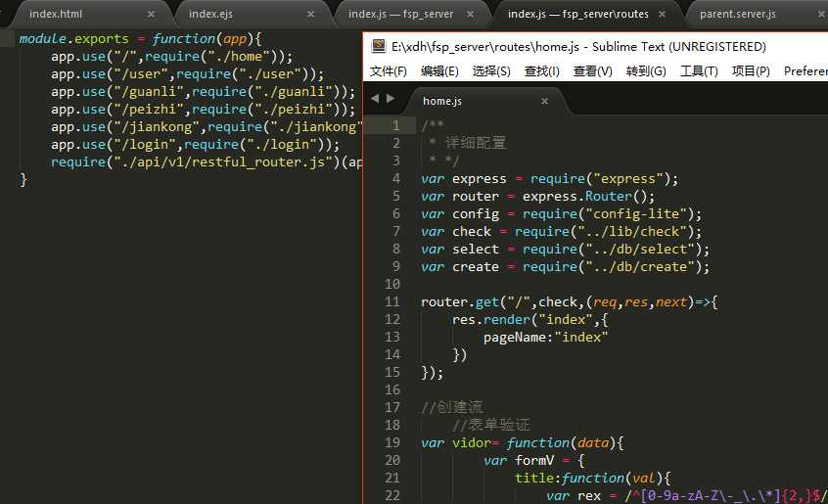
Task: Click title:function on line 21
Action: coord(570,479)
